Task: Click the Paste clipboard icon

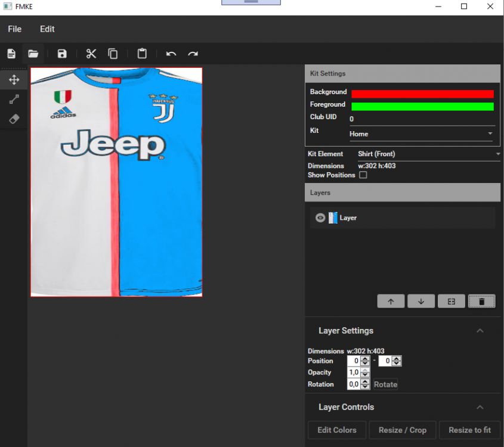Action: (142, 54)
